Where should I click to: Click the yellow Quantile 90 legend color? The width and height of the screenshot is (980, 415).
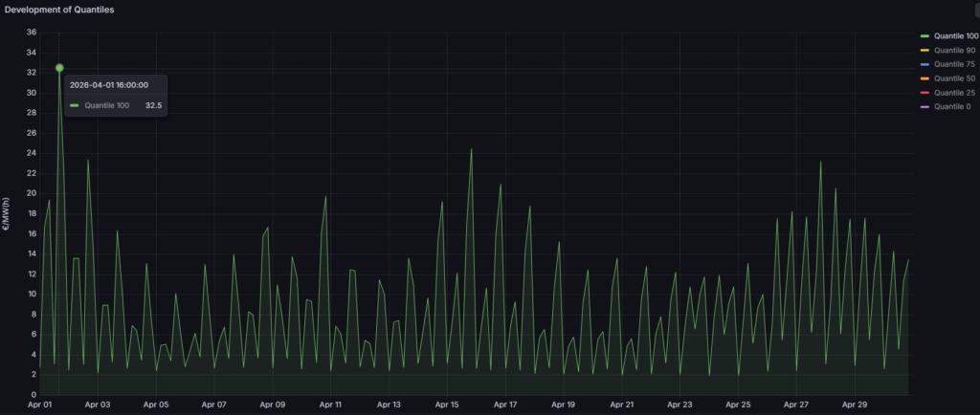pos(925,51)
